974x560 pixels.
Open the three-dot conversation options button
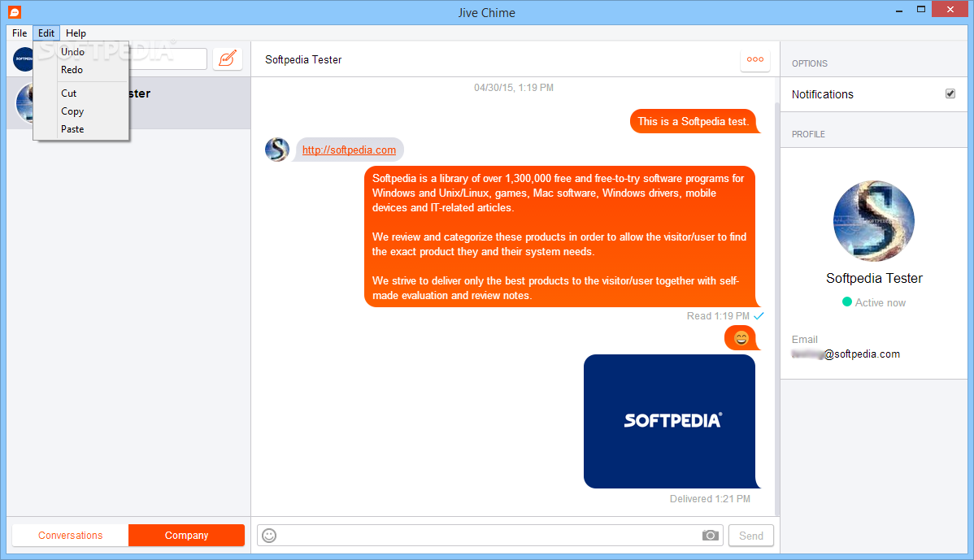click(754, 59)
